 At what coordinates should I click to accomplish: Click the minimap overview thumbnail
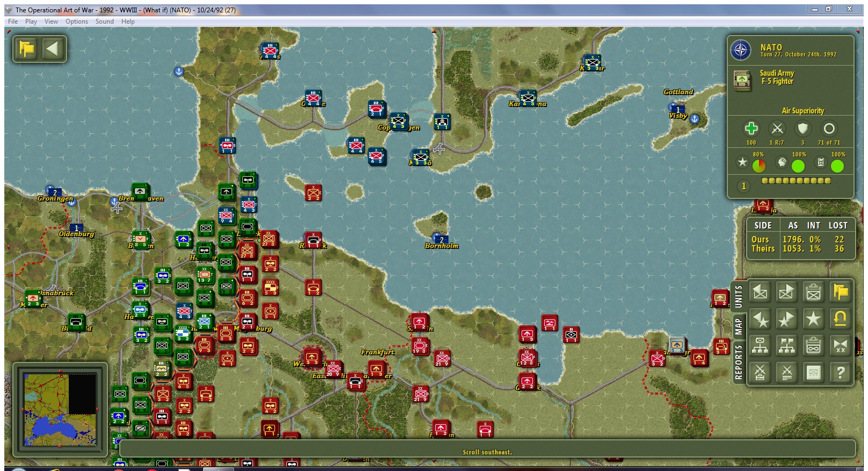point(60,410)
